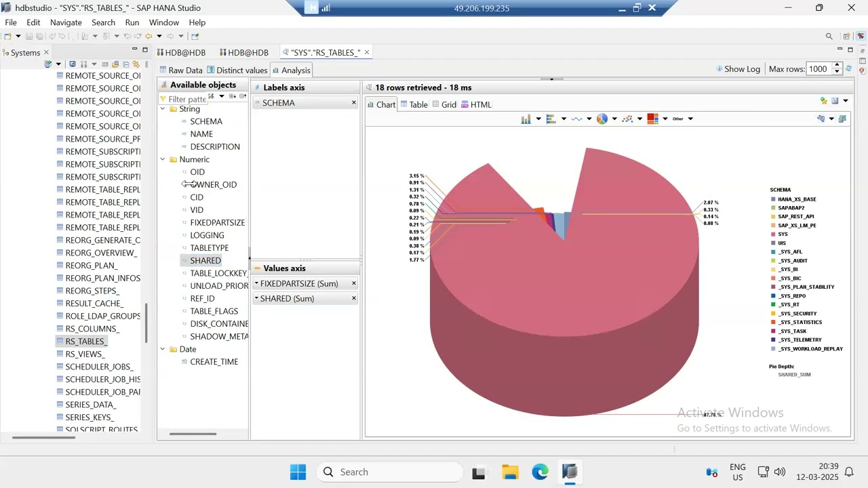Open the FIXEDPARTSIZE (Sum) aggregation dropdown
Viewport: 868px width, 488px height.
click(x=256, y=283)
